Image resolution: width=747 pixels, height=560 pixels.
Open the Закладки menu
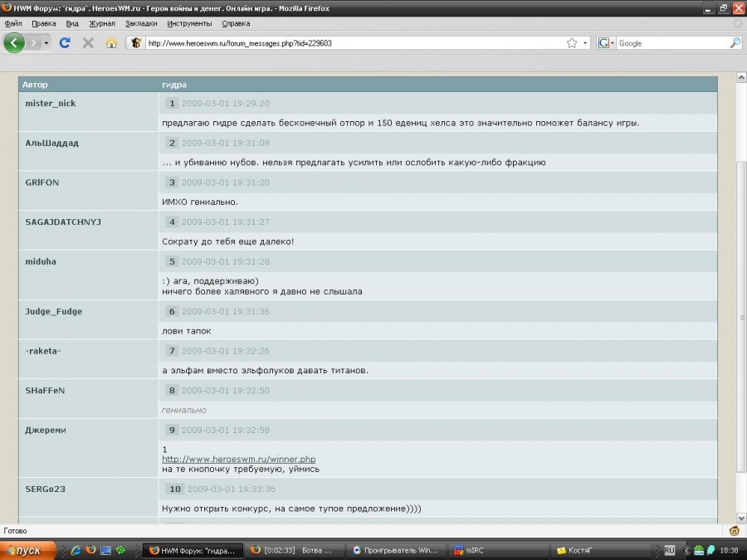pyautogui.click(x=141, y=24)
